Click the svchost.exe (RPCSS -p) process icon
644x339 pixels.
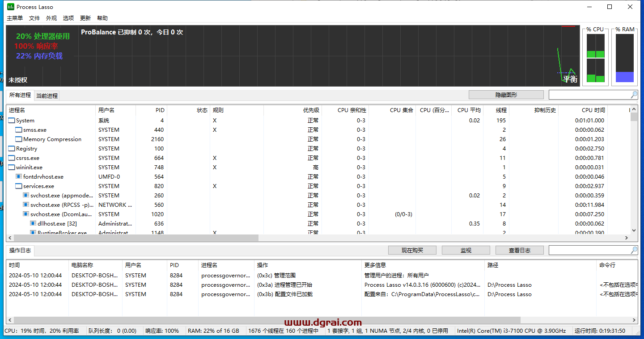(26, 205)
